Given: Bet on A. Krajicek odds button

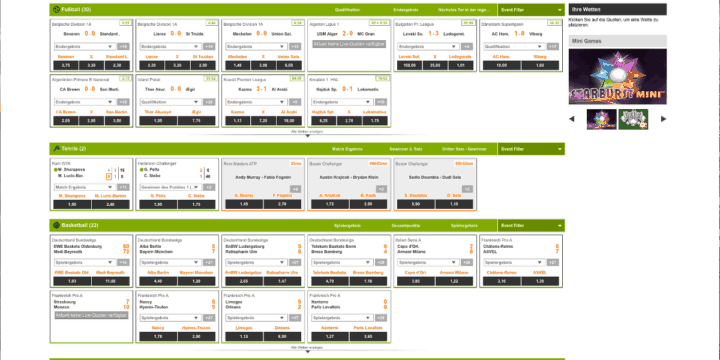Looking at the screenshot, I should coord(330,204).
